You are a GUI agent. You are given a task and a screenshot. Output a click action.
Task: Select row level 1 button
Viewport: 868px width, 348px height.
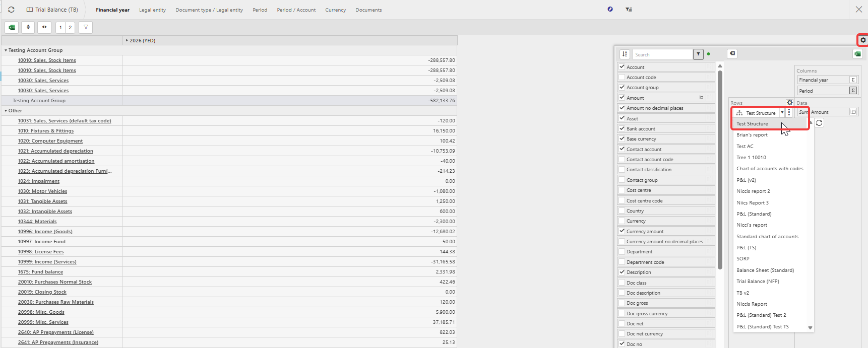pos(60,27)
